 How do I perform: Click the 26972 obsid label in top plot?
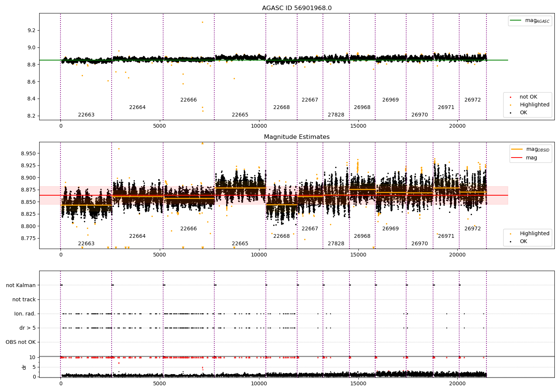[473, 100]
